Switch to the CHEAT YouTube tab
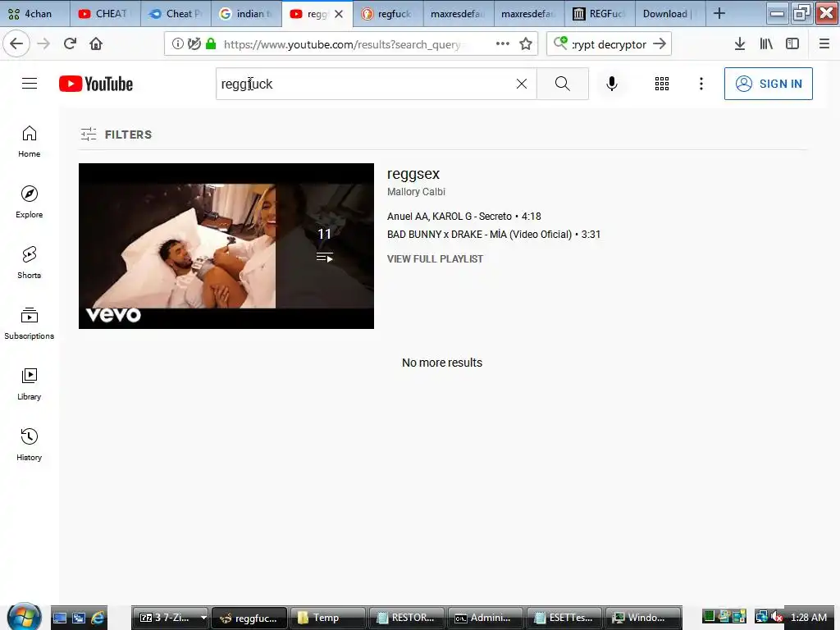Screen dimensions: 840x630 click(105, 14)
